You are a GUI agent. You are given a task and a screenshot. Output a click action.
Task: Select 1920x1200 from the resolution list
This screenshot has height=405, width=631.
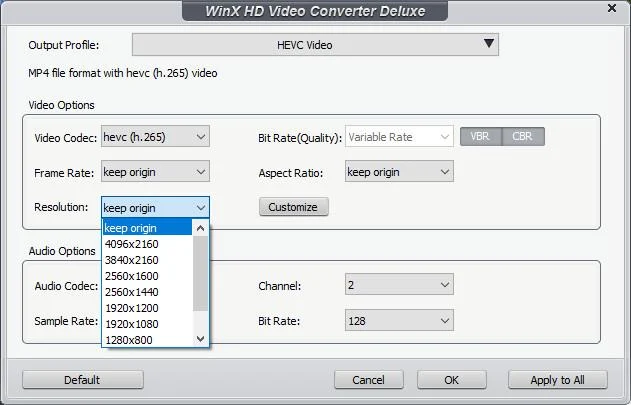[x=148, y=308]
